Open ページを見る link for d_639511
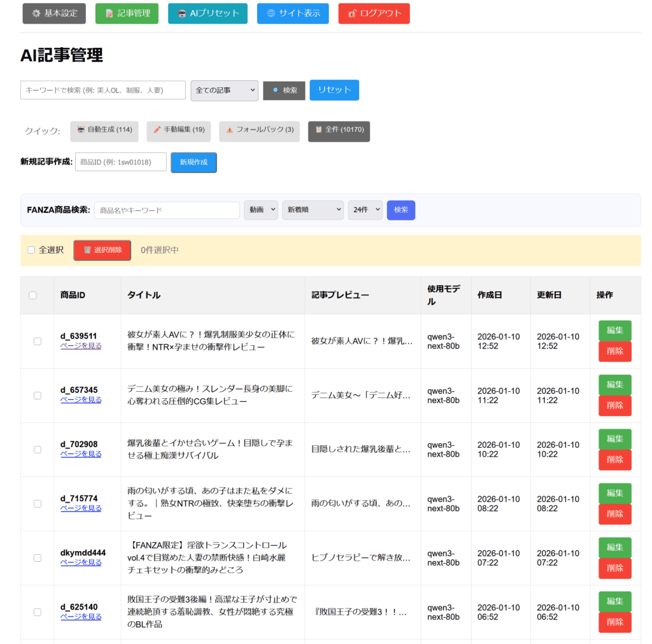Image resolution: width=652 pixels, height=644 pixels. (x=81, y=346)
